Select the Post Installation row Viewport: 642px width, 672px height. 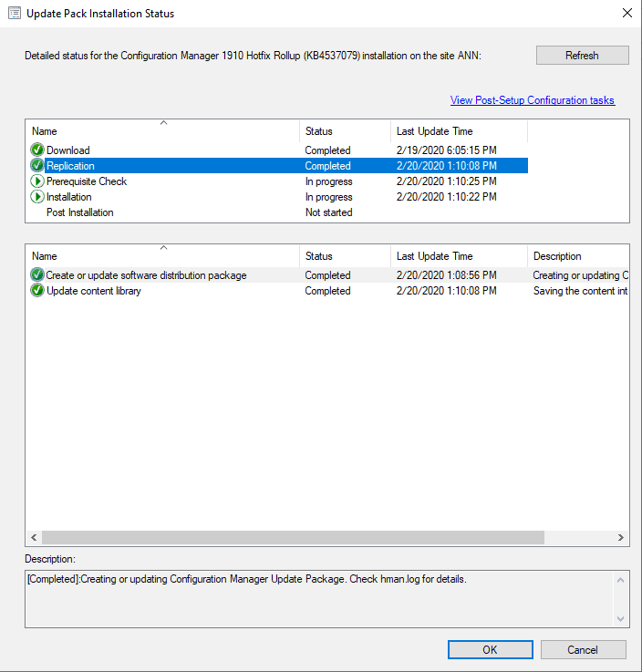pyautogui.click(x=278, y=212)
